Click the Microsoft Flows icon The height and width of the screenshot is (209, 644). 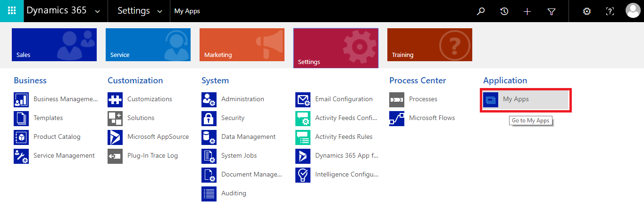397,118
